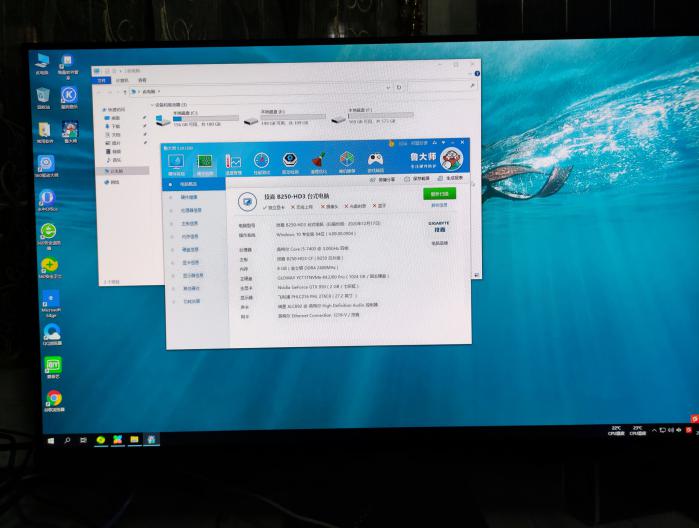The width and height of the screenshot is (699, 528).
Task: Click the save screenshot button in Ludashi toolbar
Action: click(x=416, y=179)
